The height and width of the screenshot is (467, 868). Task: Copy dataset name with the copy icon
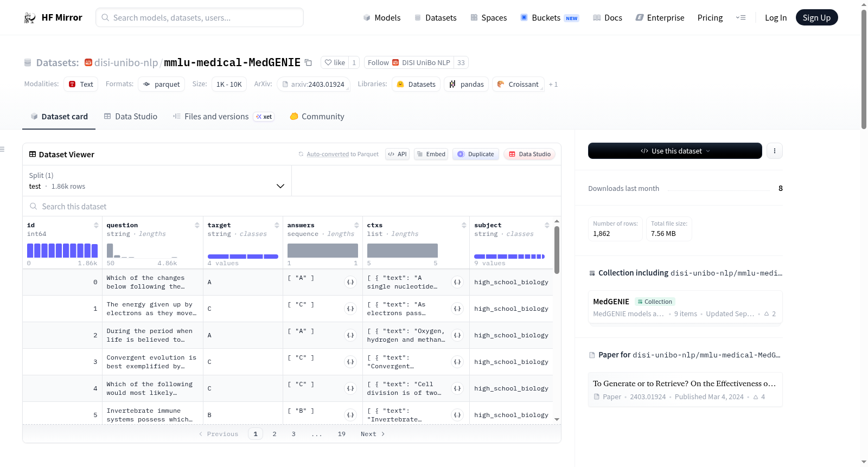[308, 62]
